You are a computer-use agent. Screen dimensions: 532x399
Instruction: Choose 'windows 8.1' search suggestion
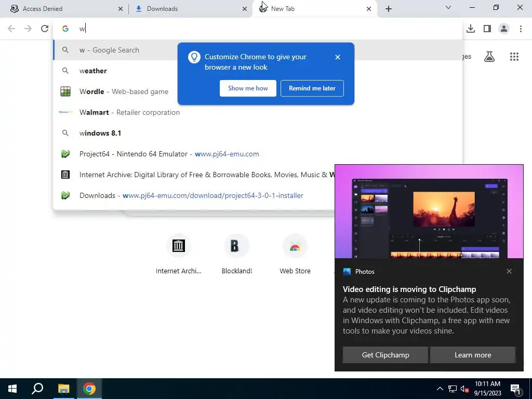pyautogui.click(x=258, y=133)
